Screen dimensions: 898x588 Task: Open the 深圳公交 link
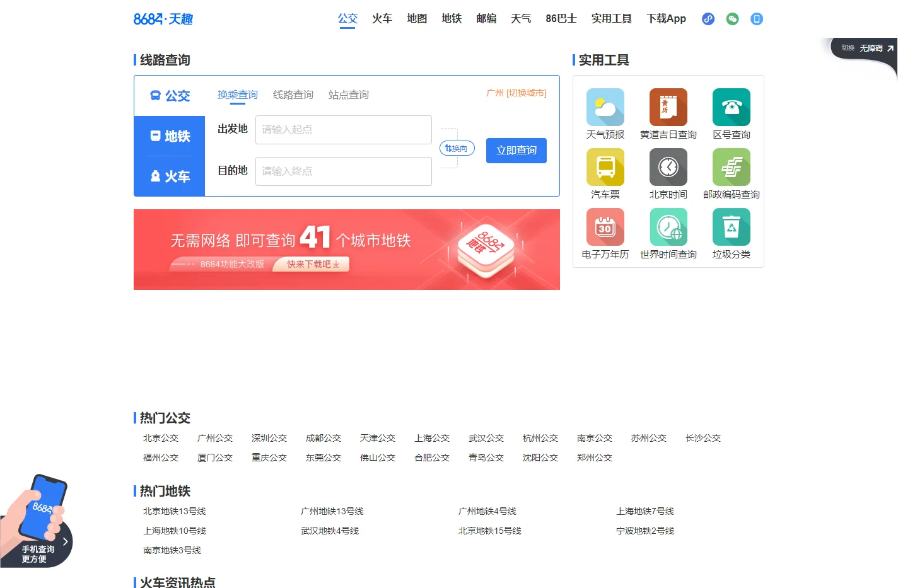(x=269, y=438)
